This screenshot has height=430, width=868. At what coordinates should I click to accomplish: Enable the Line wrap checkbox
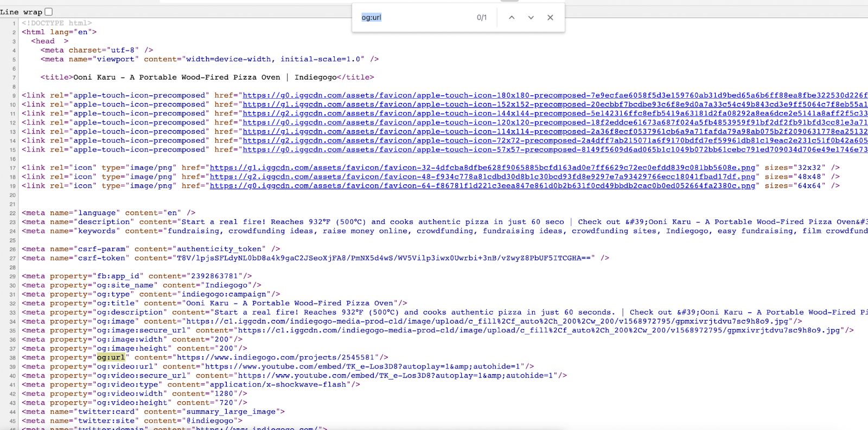coord(48,11)
